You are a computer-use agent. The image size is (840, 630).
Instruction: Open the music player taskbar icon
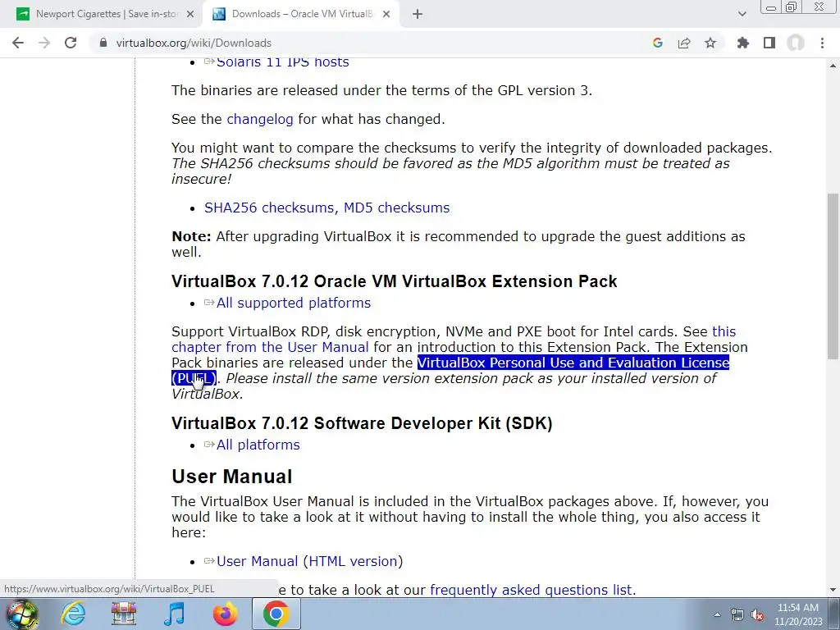174,614
